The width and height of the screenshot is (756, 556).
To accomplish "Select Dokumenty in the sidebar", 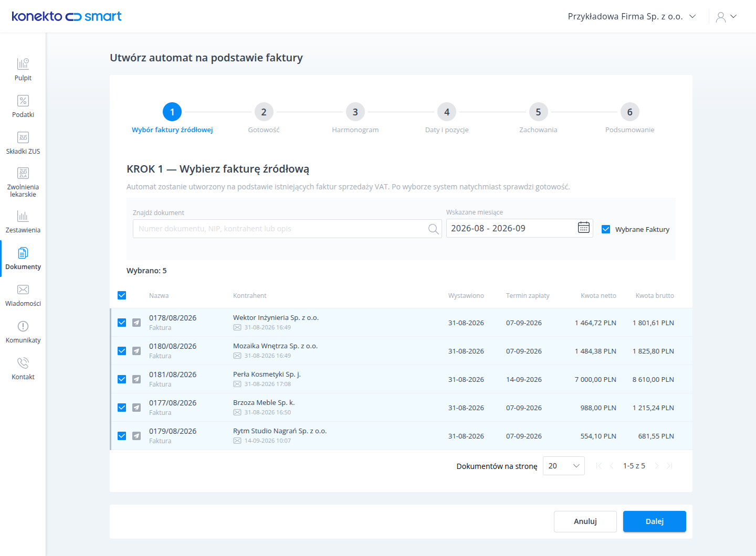I will coord(23,259).
